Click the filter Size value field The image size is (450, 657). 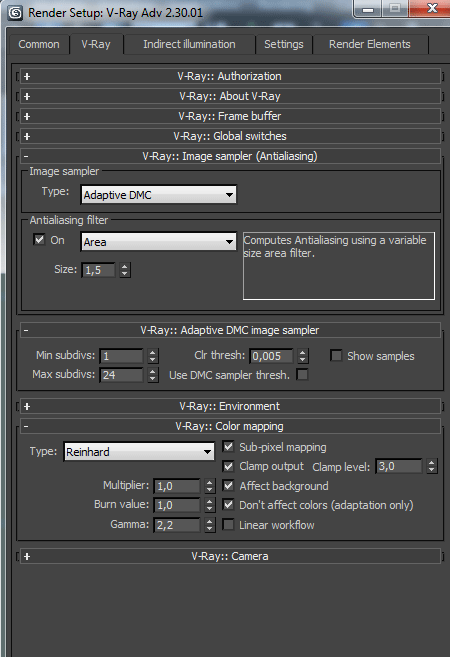point(98,270)
